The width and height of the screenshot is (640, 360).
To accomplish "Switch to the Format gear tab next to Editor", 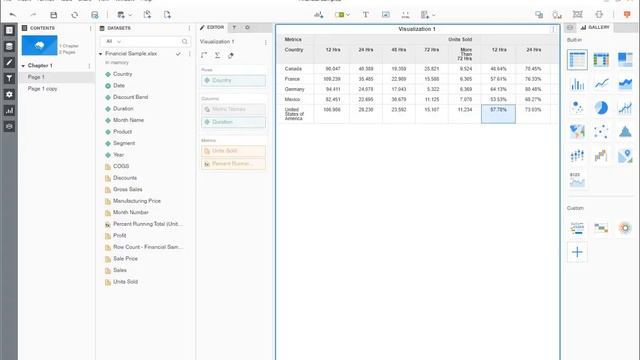I will (x=247, y=27).
